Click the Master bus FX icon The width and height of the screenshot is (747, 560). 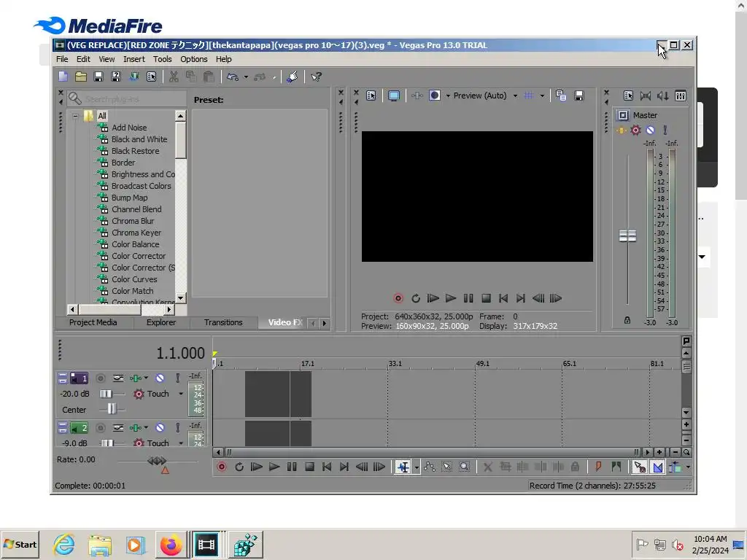coord(622,130)
